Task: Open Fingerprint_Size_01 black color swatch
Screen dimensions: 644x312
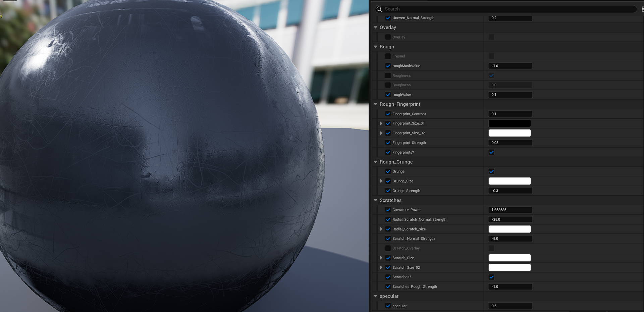Action: [509, 123]
